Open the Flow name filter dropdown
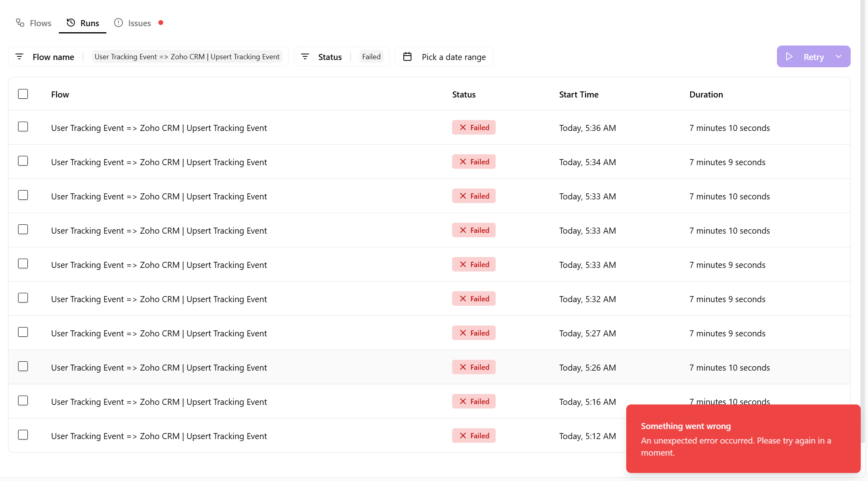The height and width of the screenshot is (481, 868). pos(53,57)
